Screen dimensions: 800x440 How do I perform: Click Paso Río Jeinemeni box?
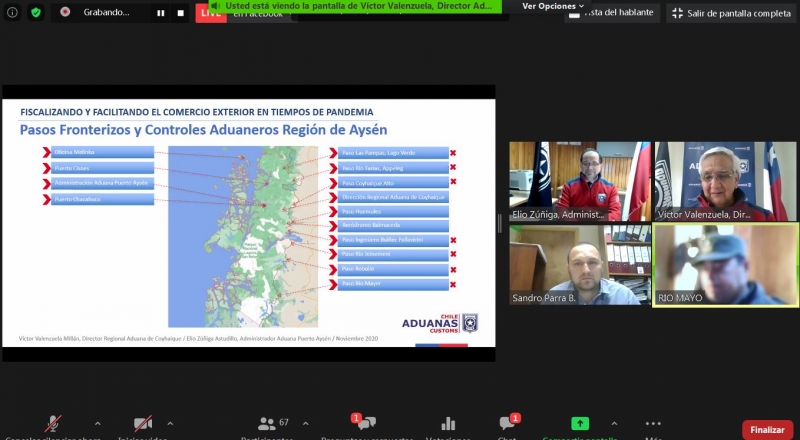click(393, 254)
